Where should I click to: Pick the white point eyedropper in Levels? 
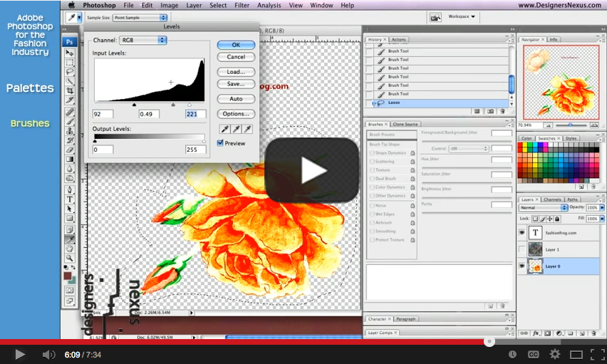247,129
